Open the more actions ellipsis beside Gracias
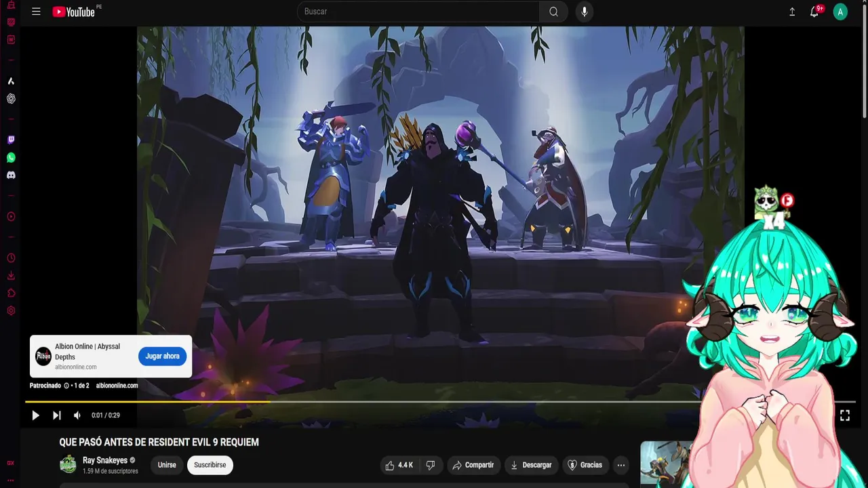868x488 pixels. [620, 465]
